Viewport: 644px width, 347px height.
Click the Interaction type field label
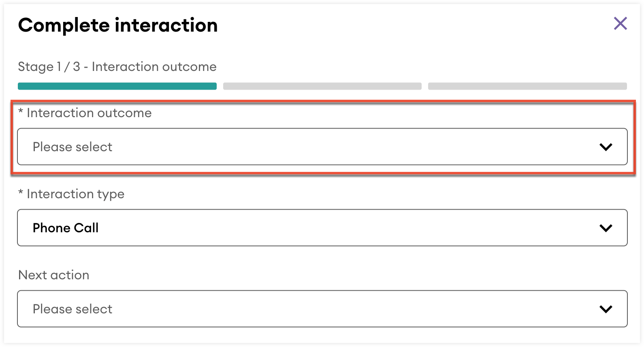click(75, 194)
